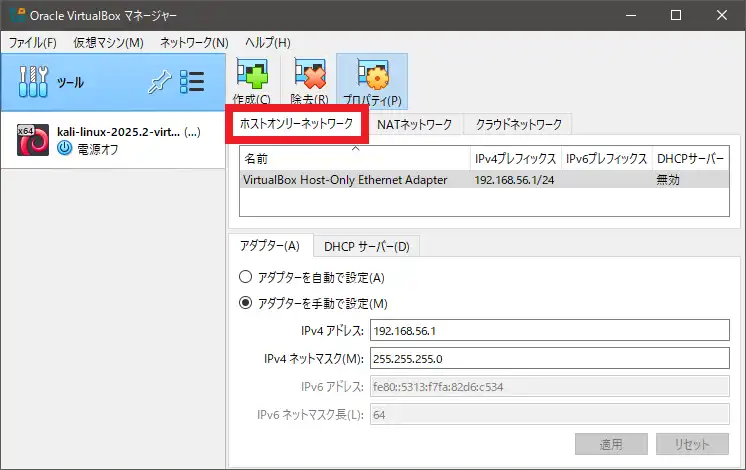The width and height of the screenshot is (746, 470).
Task: Open the Machine (仮想マシン) menu
Action: (x=108, y=42)
